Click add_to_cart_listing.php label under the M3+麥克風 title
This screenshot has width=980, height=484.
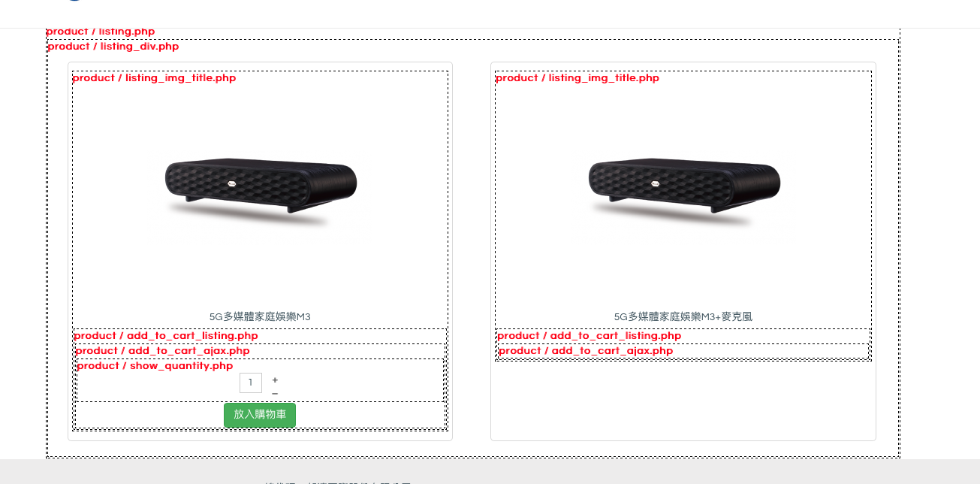point(590,336)
